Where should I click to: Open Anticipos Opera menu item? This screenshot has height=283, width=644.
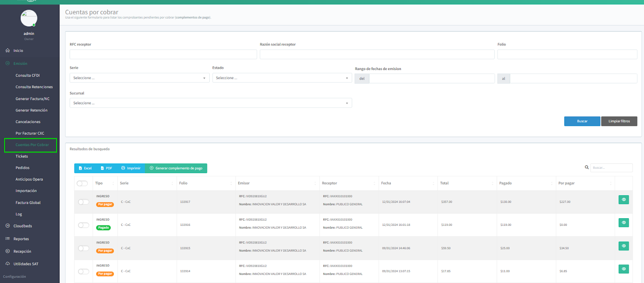[29, 180]
